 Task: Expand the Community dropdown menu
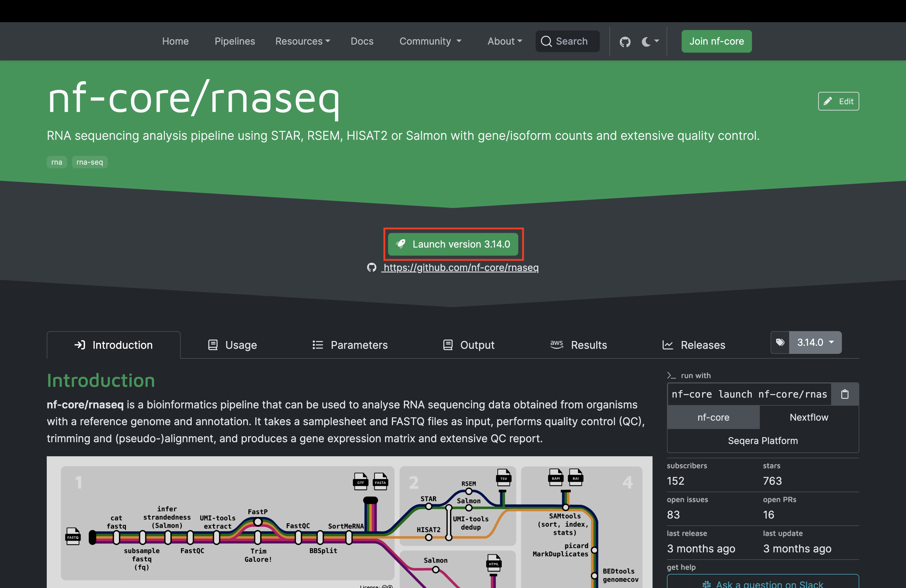tap(430, 41)
